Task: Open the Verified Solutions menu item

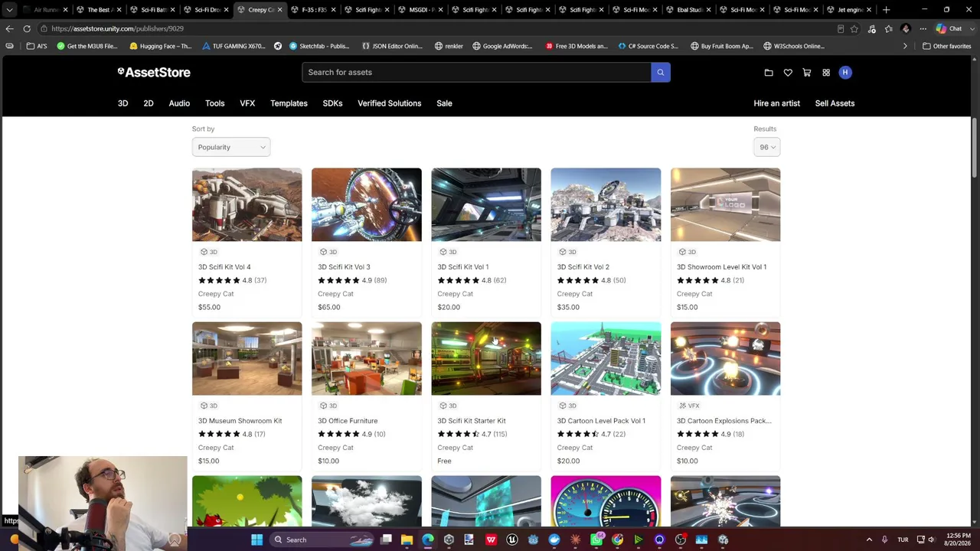Action: (389, 103)
